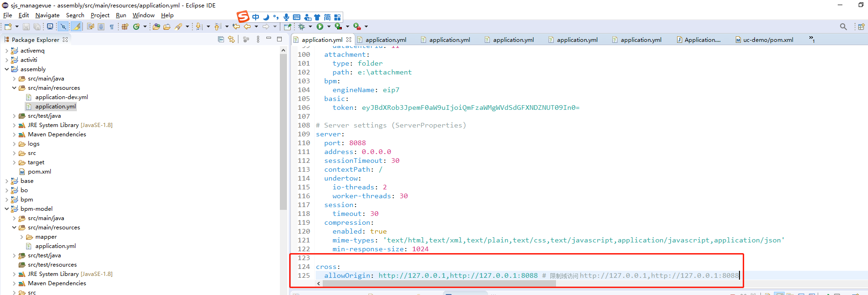Toggle Link with Editor in Package Explorer
The width and height of the screenshot is (868, 295).
click(231, 40)
